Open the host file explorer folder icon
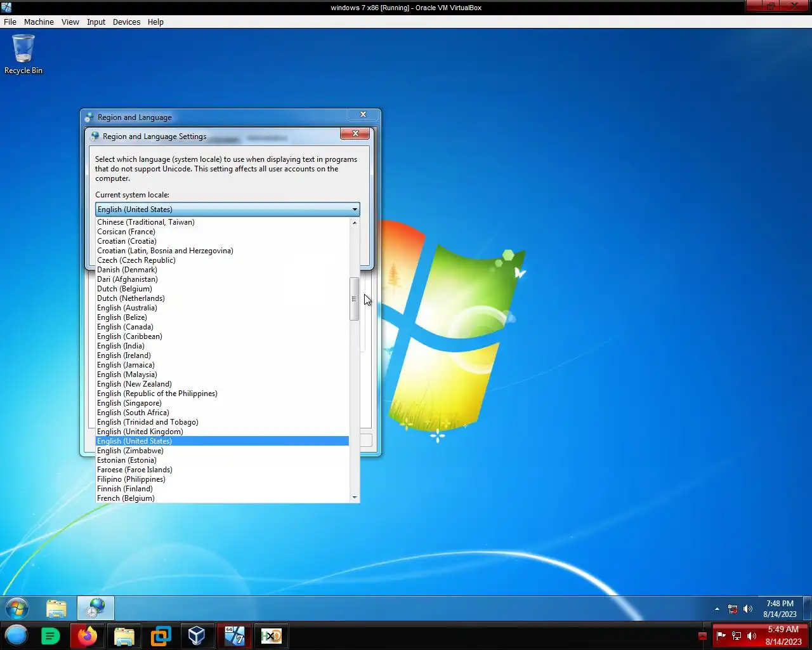Screen dimensions: 812x650 tap(124, 635)
